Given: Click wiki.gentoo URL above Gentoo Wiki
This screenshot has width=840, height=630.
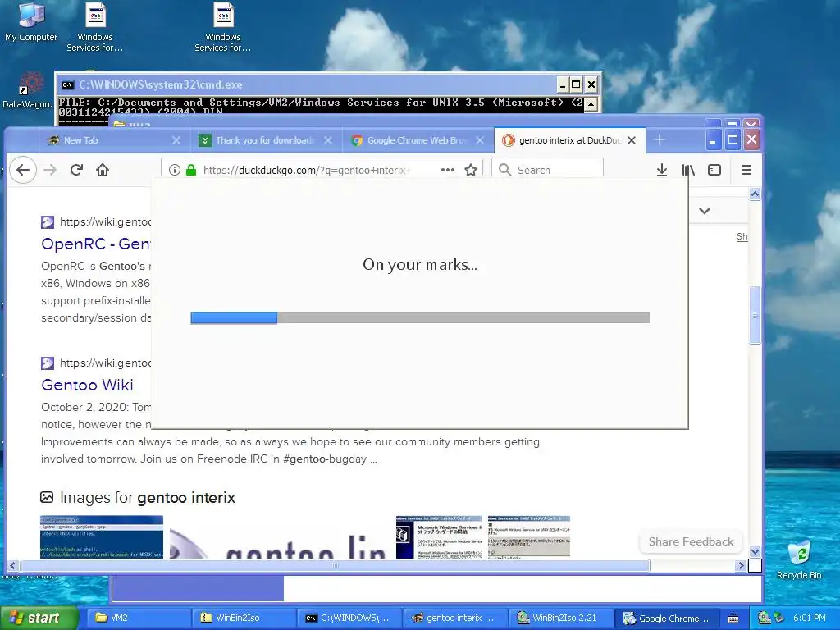Looking at the screenshot, I should tap(106, 363).
